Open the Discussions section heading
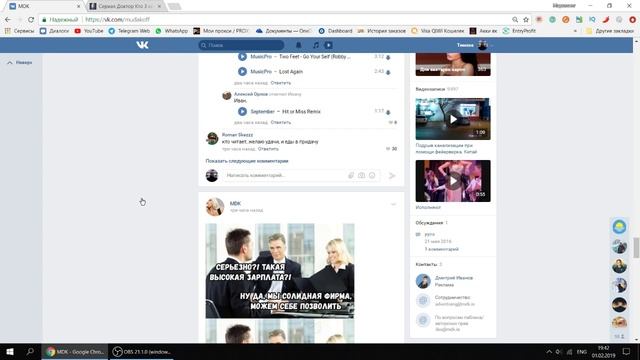This screenshot has width=640, height=360. (x=429, y=223)
